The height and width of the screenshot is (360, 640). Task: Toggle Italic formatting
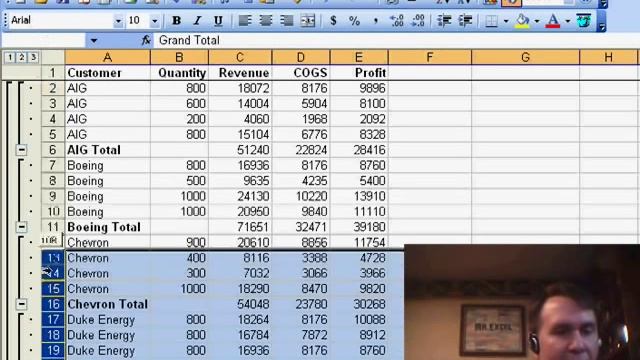(x=197, y=20)
